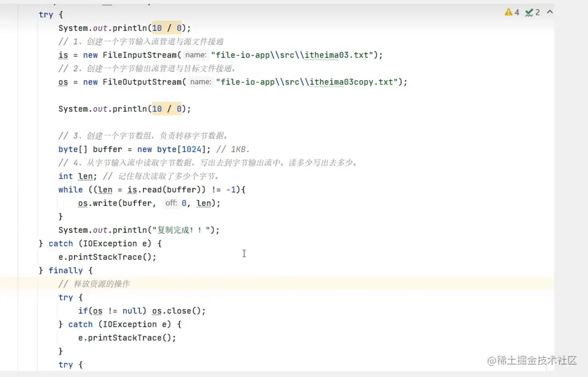Image resolution: width=588 pixels, height=377 pixels.
Task: Click the "file-io-app\\src\\itheima03.txt" string
Action: 292,55
